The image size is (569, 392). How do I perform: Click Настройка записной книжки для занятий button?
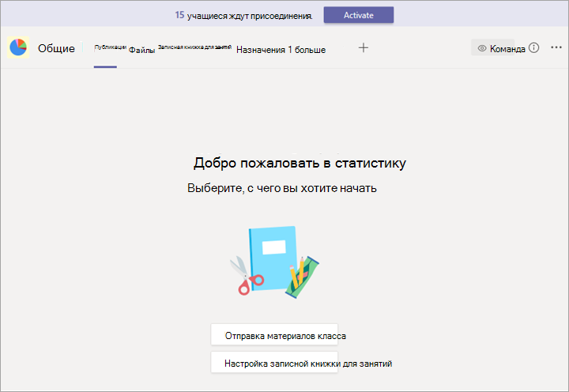tap(274, 362)
